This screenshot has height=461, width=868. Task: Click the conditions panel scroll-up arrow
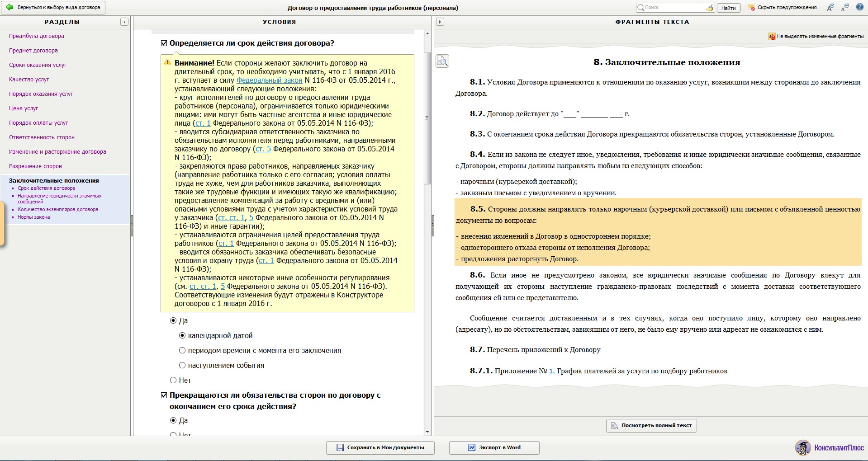427,33
